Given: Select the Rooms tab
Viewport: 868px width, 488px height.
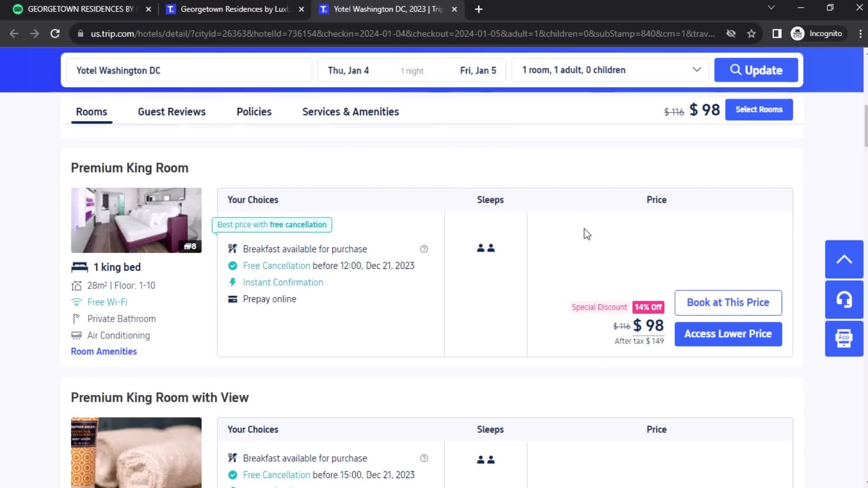Looking at the screenshot, I should [91, 112].
